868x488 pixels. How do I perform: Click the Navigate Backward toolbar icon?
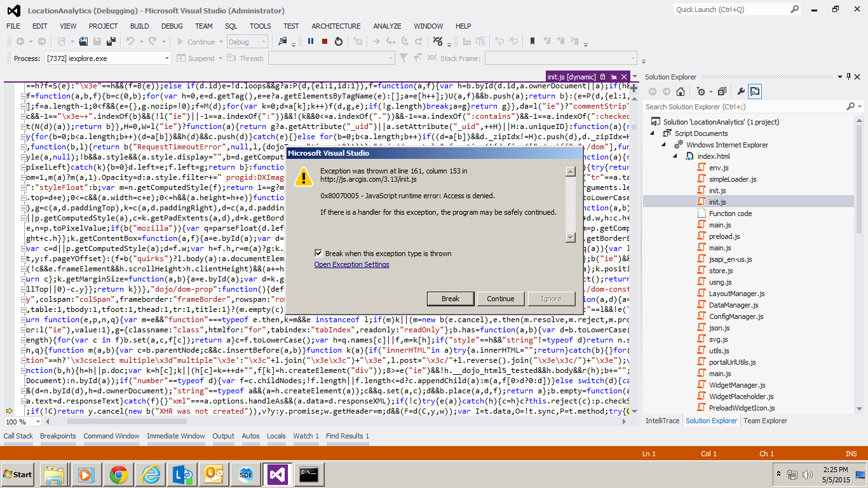pyautogui.click(x=20, y=41)
